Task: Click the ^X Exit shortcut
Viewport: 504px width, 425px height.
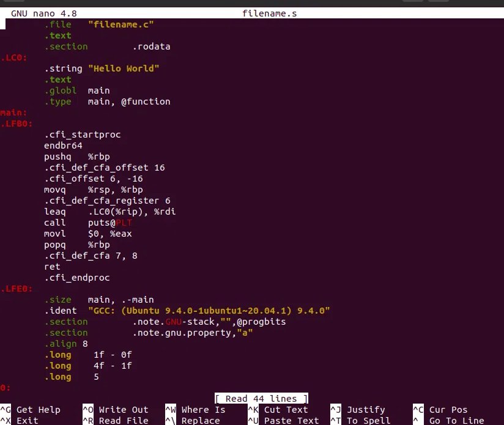Action: pos(20,420)
